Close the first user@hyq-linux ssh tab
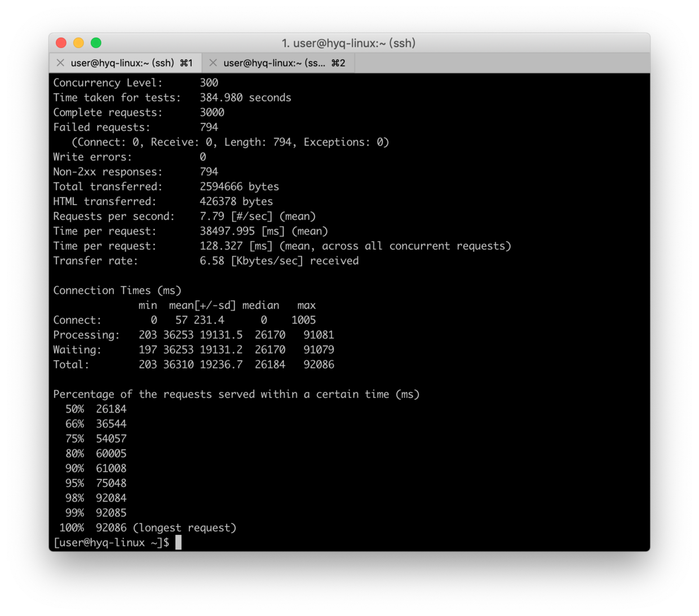The image size is (699, 616). pos(60,63)
